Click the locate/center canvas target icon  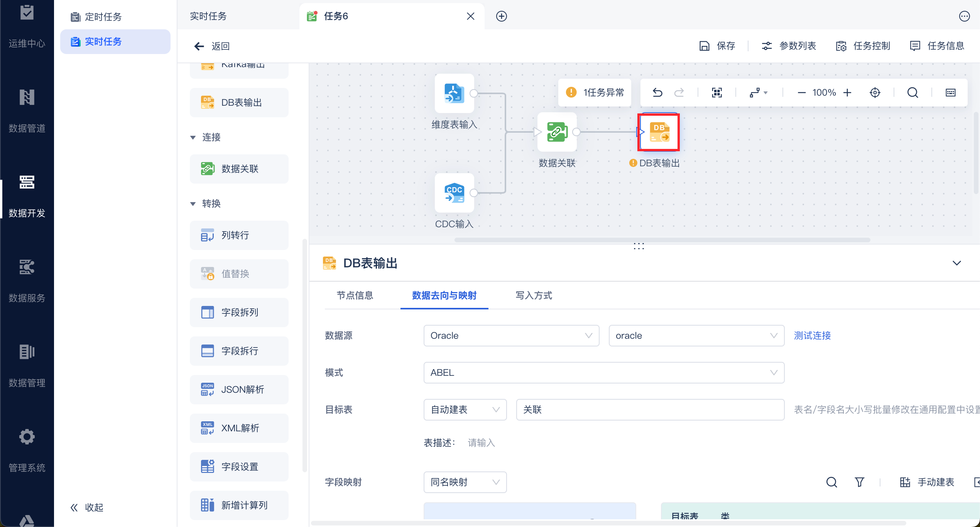coord(875,93)
